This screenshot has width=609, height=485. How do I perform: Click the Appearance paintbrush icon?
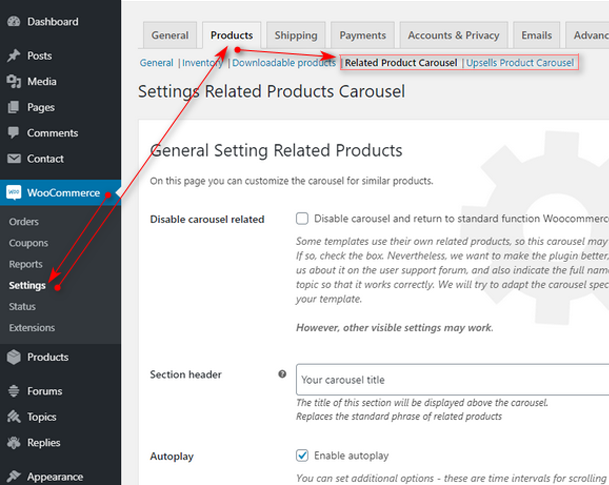[x=14, y=476]
